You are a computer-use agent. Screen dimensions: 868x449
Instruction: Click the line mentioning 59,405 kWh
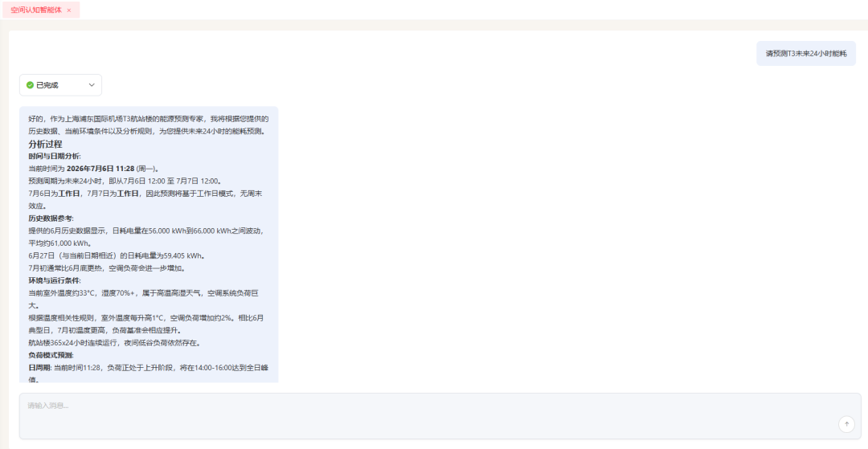pyautogui.click(x=118, y=255)
